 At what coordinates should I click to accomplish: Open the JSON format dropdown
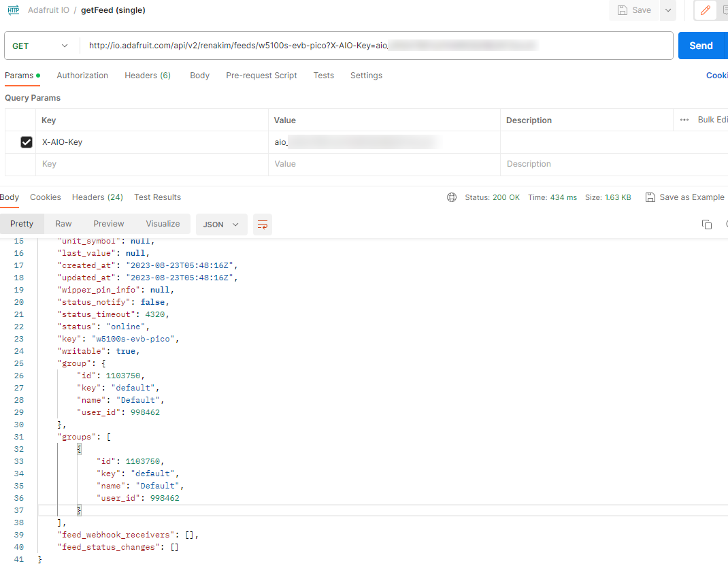(x=221, y=225)
